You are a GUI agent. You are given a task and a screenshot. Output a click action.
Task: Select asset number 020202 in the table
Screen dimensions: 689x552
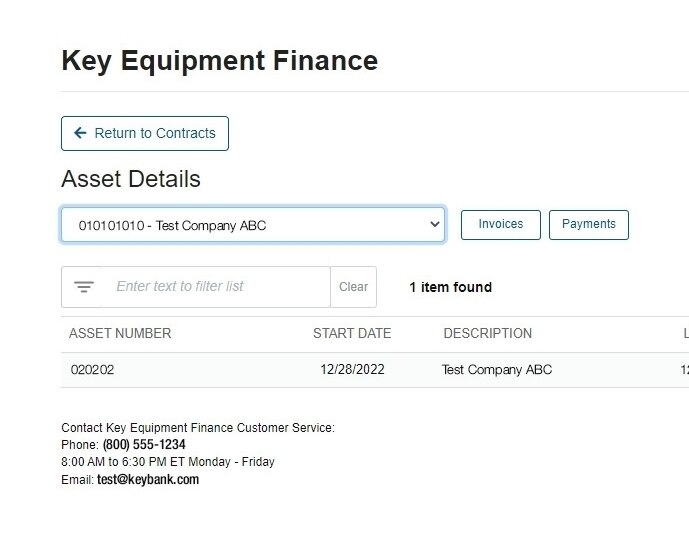click(92, 370)
